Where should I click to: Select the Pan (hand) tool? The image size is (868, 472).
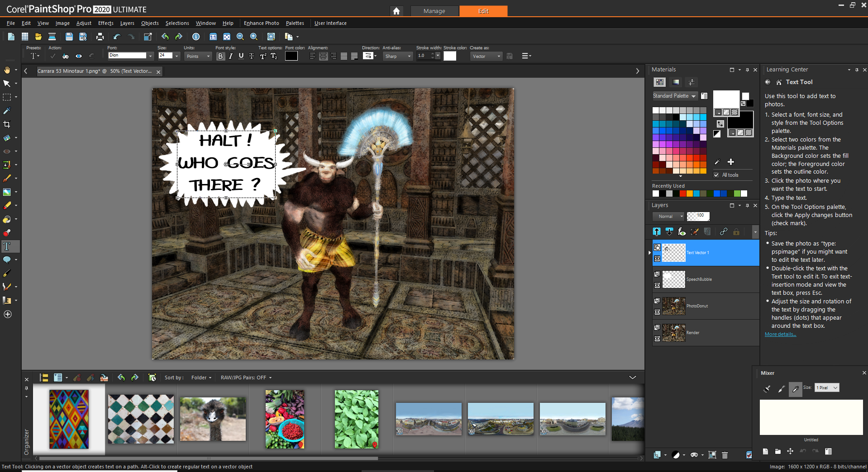[x=7, y=70]
